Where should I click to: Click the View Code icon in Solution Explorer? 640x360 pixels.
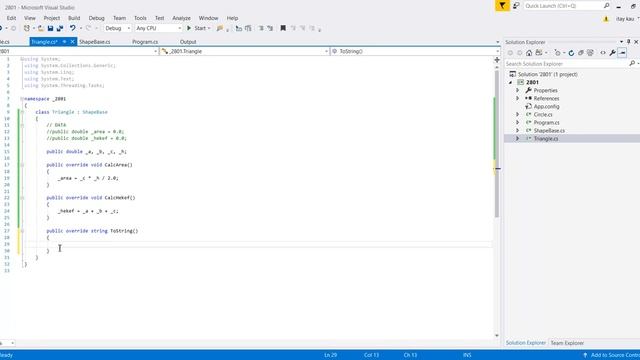coord(603,53)
